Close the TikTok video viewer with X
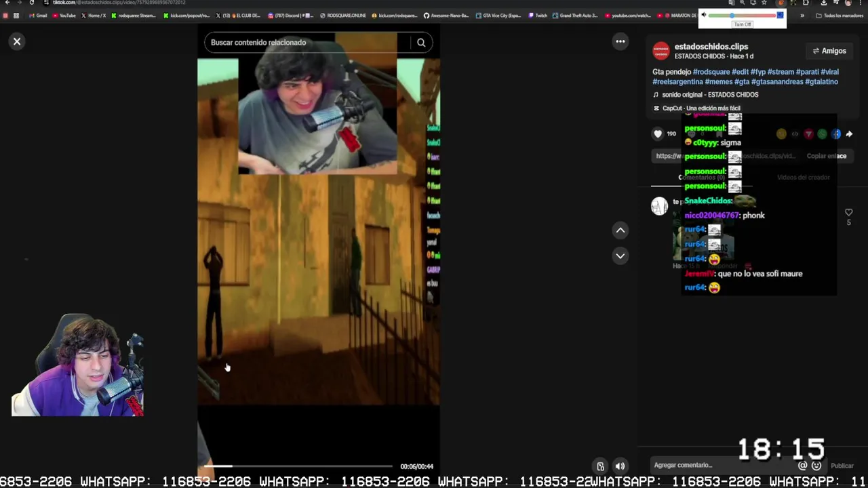 pyautogui.click(x=17, y=41)
